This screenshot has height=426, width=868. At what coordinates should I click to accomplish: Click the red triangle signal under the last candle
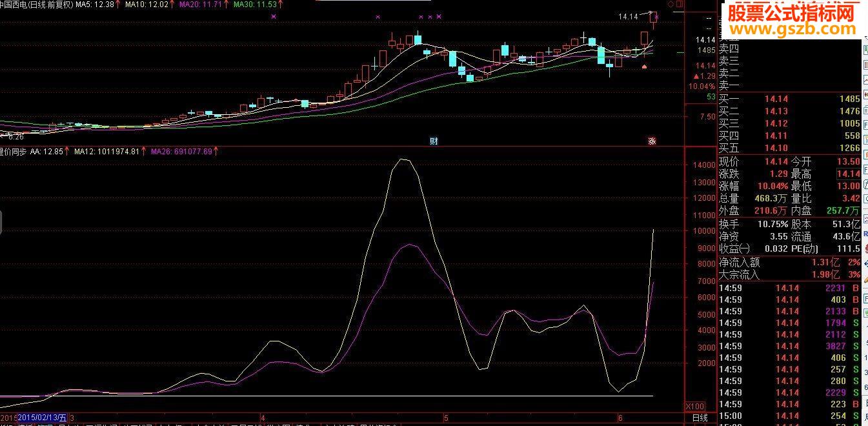pos(643,66)
